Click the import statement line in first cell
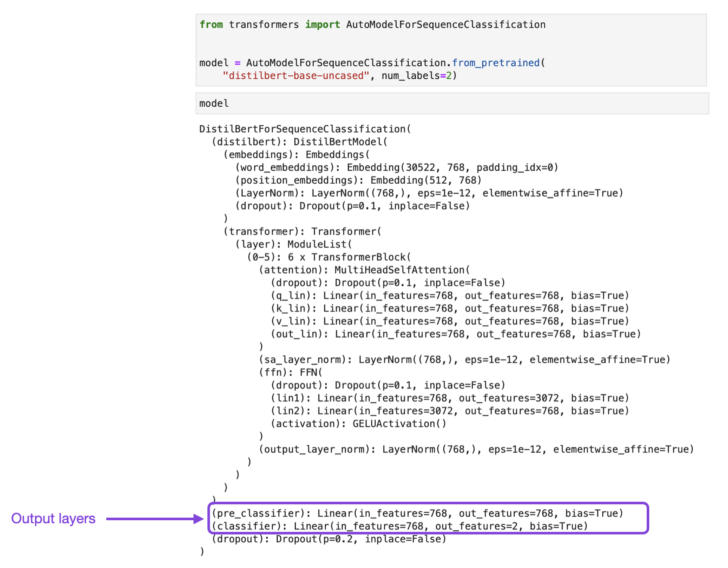The width and height of the screenshot is (728, 568). [x=372, y=25]
